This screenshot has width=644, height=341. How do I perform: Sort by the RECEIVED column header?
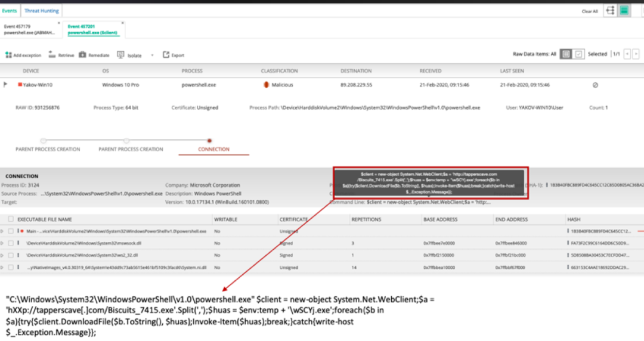tap(431, 71)
